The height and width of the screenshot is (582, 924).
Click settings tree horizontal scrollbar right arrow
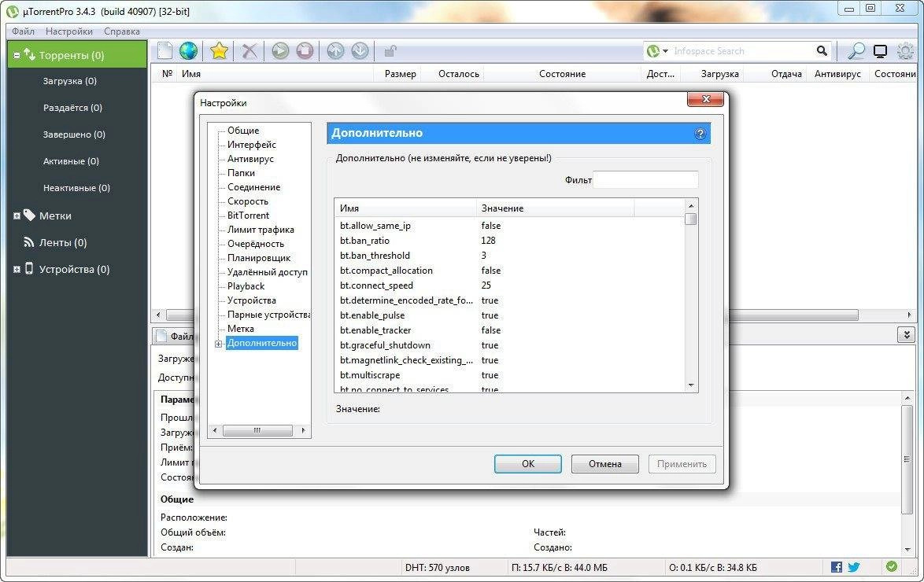click(303, 431)
